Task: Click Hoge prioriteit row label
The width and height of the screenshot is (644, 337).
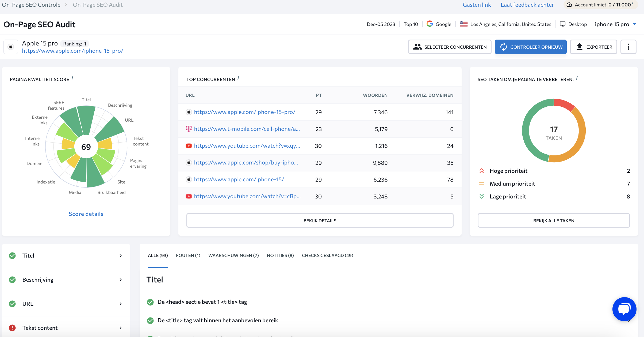Action: (508, 171)
